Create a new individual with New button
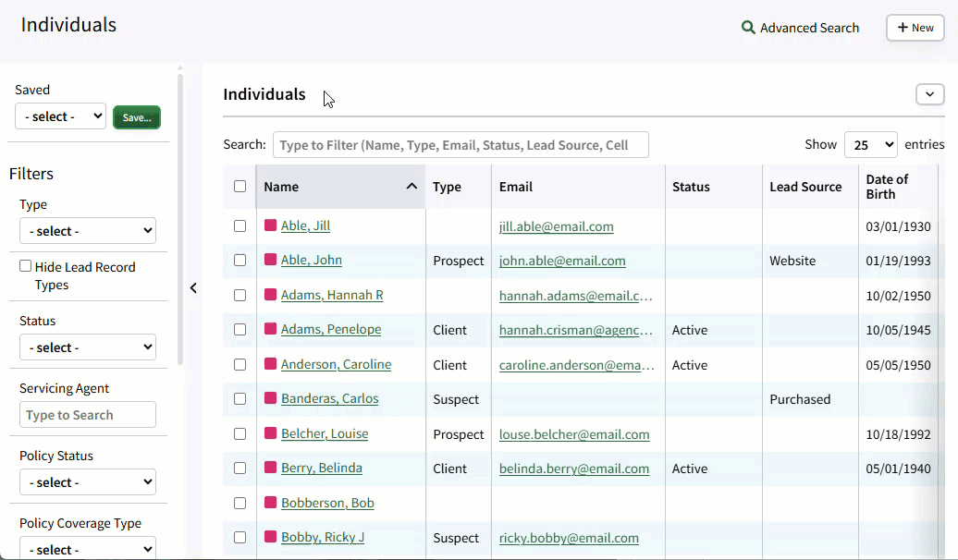The width and height of the screenshot is (958, 560). pyautogui.click(x=915, y=28)
